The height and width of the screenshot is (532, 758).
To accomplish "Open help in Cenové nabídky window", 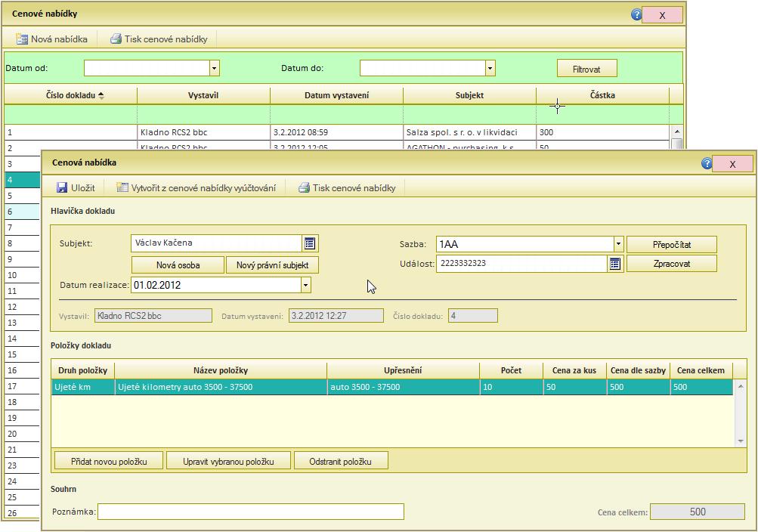I will (636, 14).
